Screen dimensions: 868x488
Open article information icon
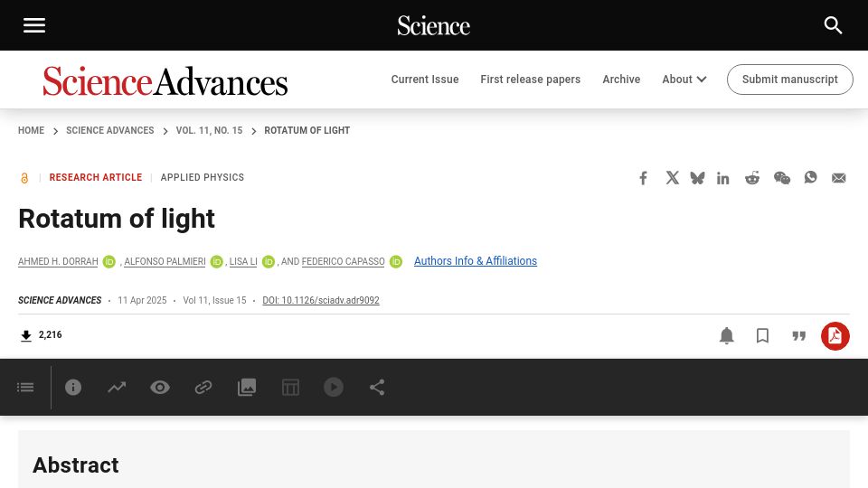(x=73, y=388)
